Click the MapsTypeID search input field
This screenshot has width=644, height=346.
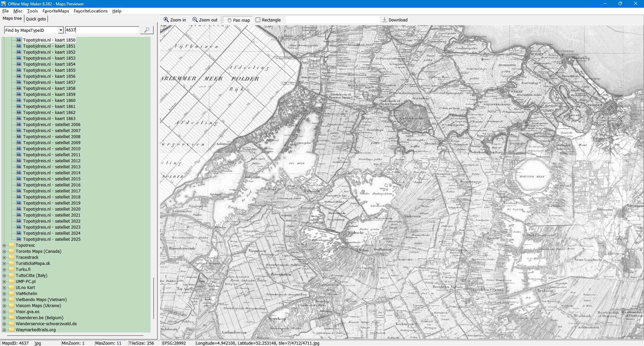(102, 30)
